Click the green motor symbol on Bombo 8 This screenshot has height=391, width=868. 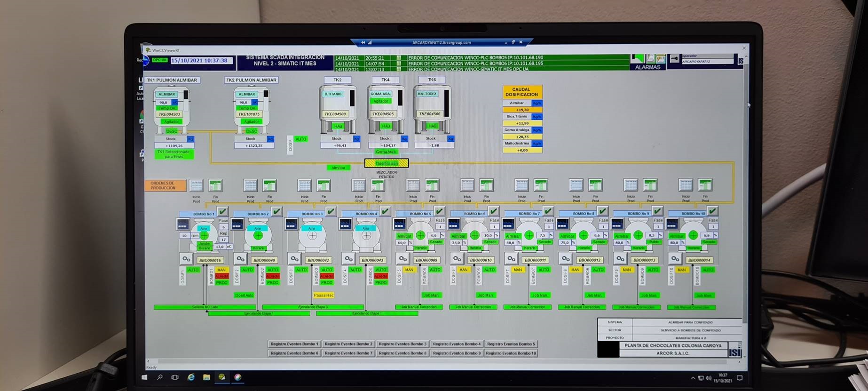tap(584, 235)
